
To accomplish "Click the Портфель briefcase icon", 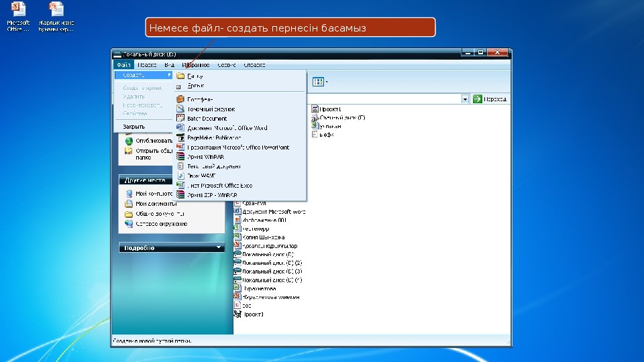I will pyautogui.click(x=180, y=99).
